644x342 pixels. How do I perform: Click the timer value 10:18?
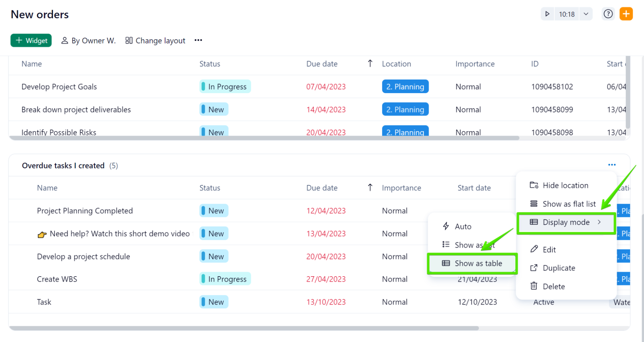tap(567, 14)
